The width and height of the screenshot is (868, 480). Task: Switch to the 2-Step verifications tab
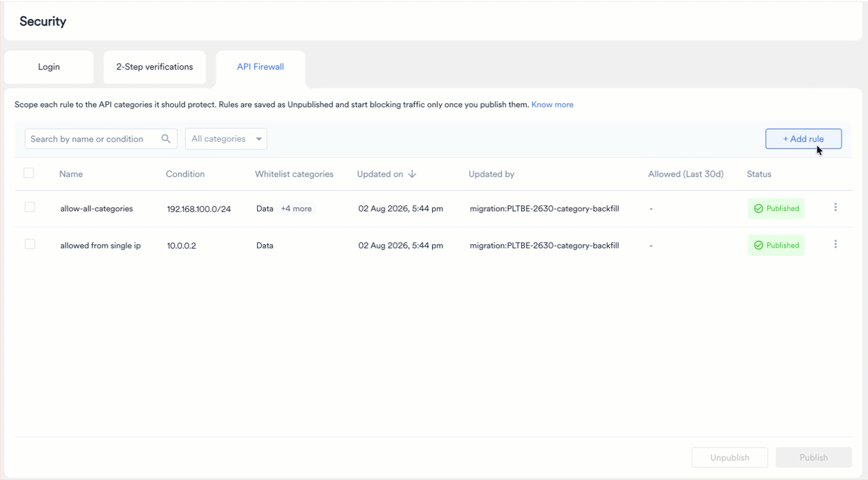155,67
